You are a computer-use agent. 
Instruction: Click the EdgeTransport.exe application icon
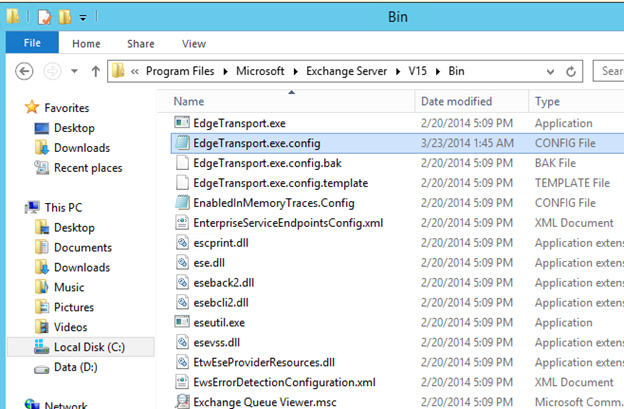pyautogui.click(x=182, y=122)
